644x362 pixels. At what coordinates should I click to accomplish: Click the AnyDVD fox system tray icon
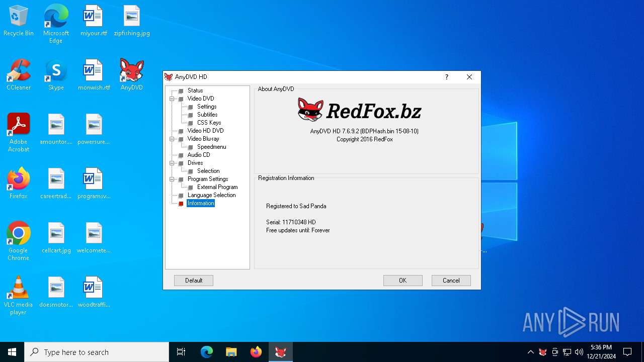pyautogui.click(x=543, y=352)
